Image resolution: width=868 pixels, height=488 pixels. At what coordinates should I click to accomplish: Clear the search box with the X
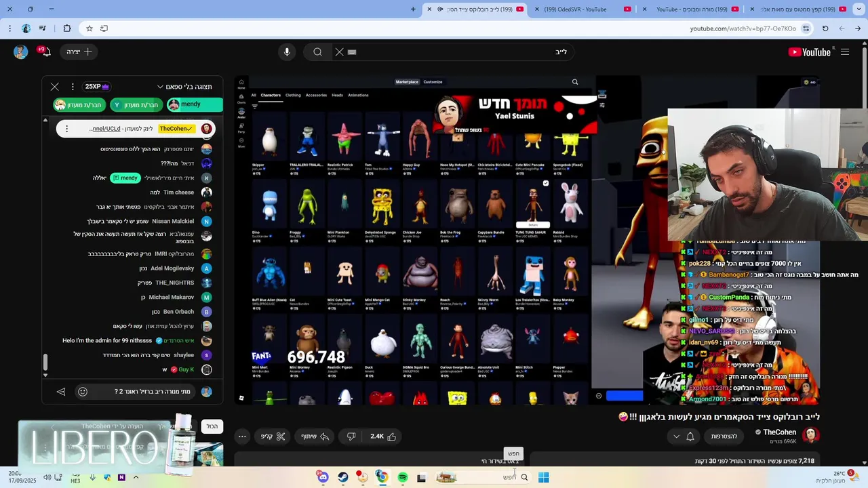click(340, 52)
